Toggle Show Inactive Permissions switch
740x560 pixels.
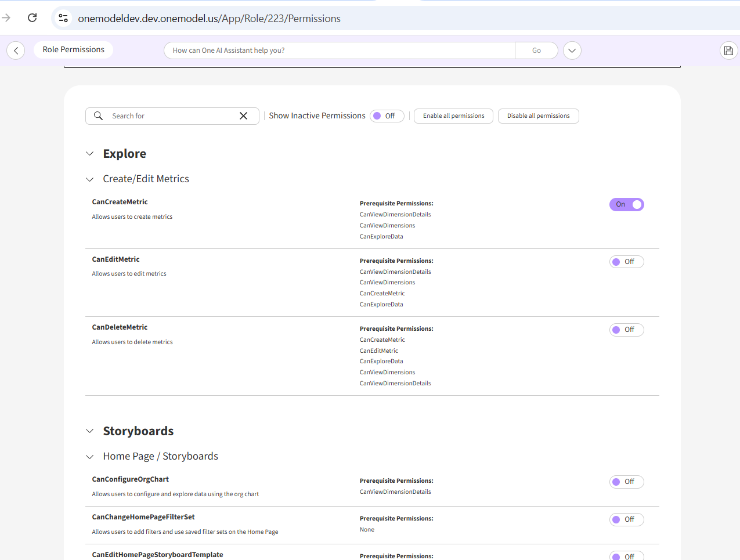387,116
